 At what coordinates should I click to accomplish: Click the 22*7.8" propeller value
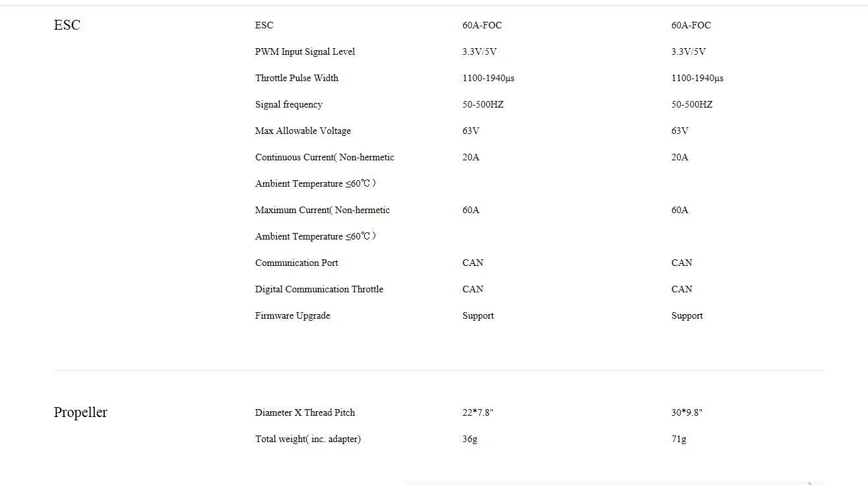pos(478,412)
